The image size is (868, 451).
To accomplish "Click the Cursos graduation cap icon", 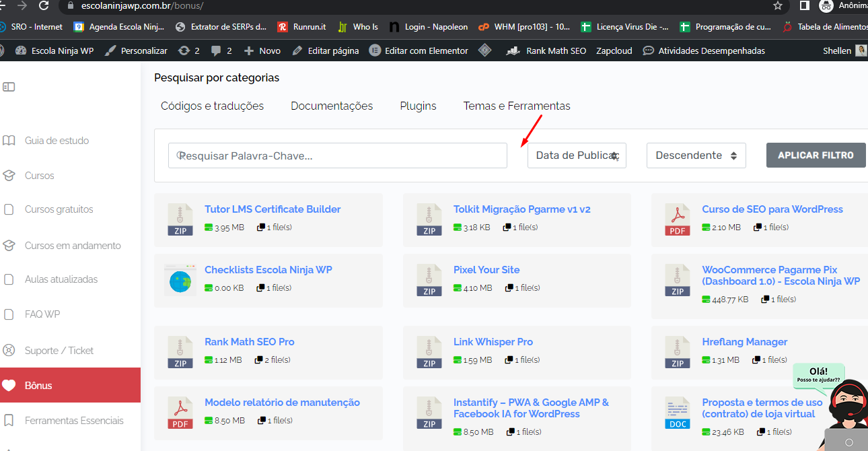I will [x=9, y=176].
